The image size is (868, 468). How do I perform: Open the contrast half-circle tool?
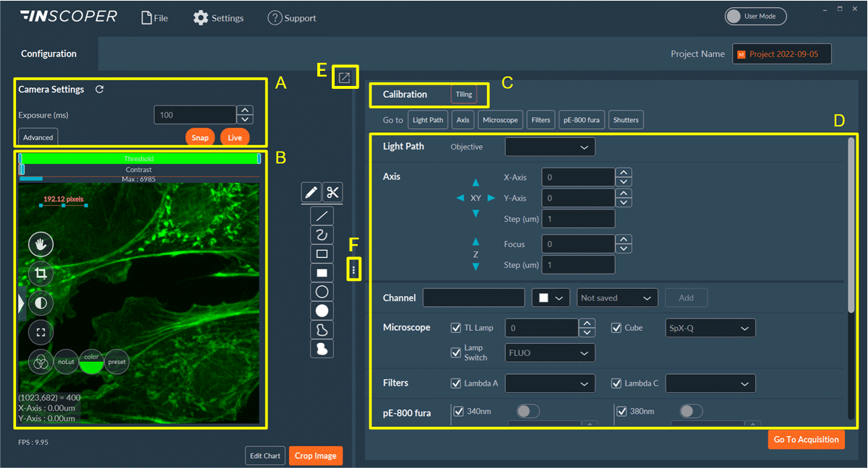pyautogui.click(x=40, y=303)
